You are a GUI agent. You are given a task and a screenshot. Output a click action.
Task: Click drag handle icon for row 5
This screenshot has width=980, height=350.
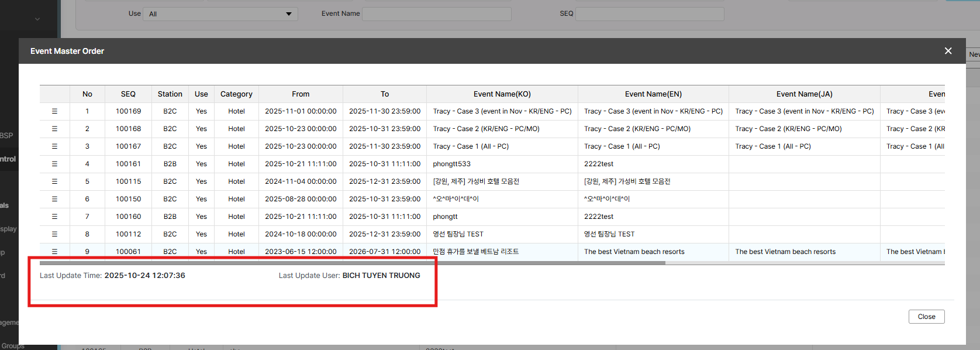pos(54,181)
